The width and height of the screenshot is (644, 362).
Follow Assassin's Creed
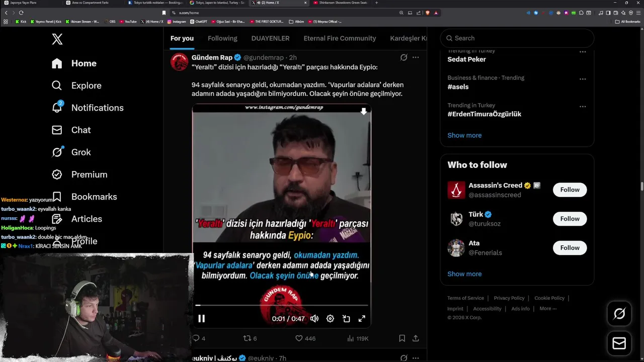570,190
